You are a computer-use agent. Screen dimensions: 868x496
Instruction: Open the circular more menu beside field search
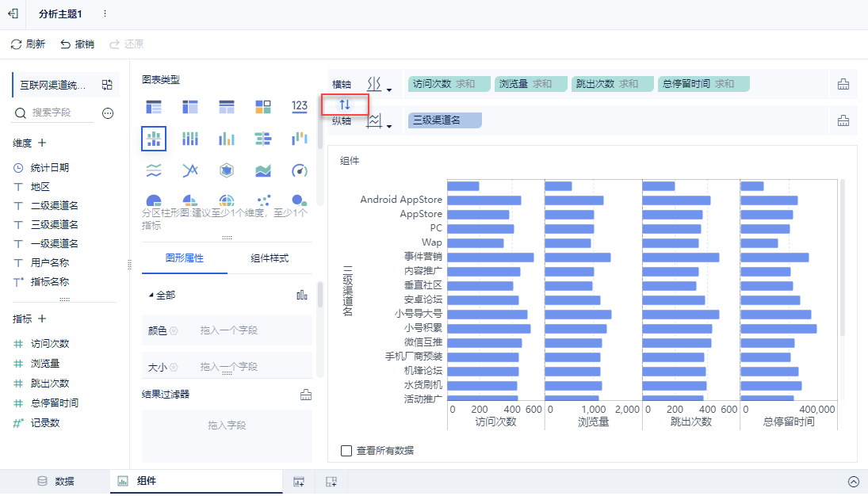pyautogui.click(x=108, y=113)
